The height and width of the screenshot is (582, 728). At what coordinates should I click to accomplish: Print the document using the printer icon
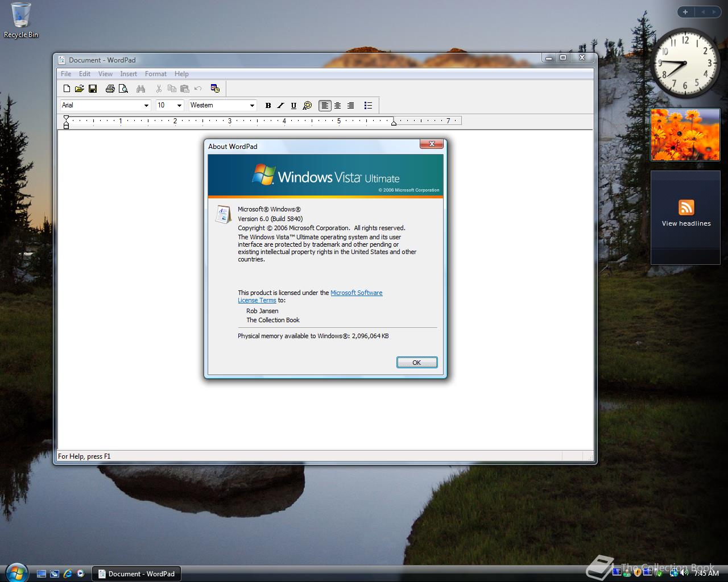click(x=110, y=89)
